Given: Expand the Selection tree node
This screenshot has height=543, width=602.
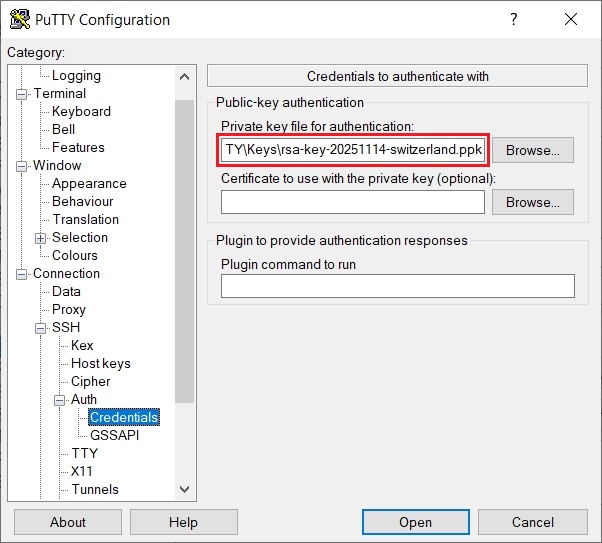Looking at the screenshot, I should pos(41,238).
